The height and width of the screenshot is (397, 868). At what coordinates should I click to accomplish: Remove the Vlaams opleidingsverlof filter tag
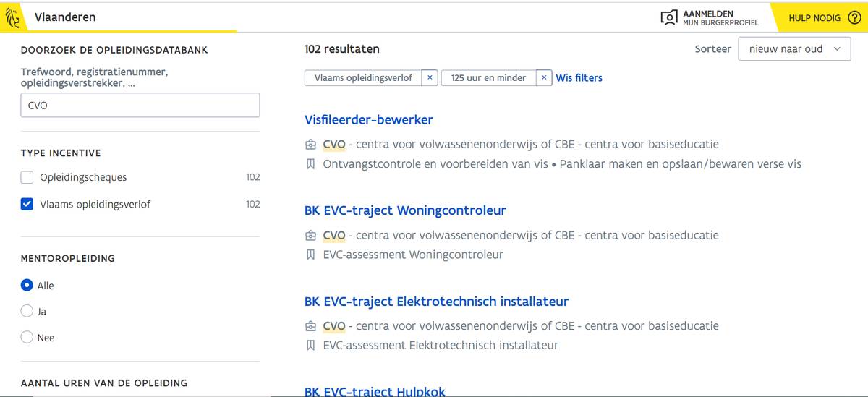[430, 78]
